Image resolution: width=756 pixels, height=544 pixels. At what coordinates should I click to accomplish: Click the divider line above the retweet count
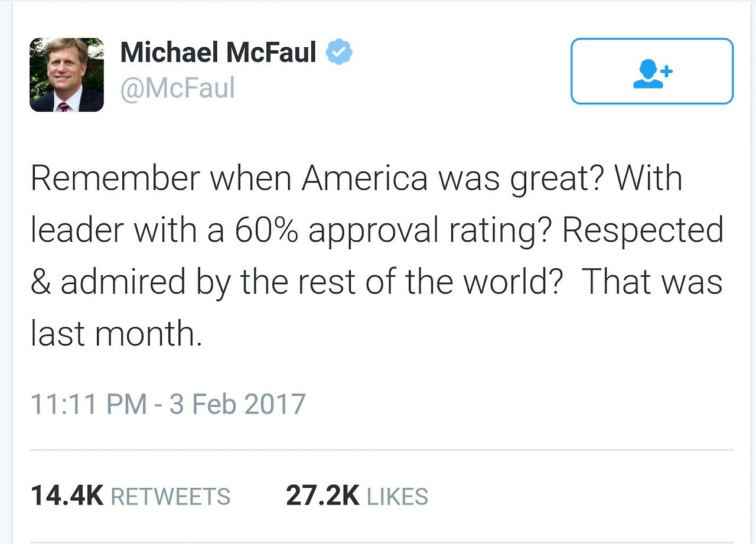coord(382,450)
